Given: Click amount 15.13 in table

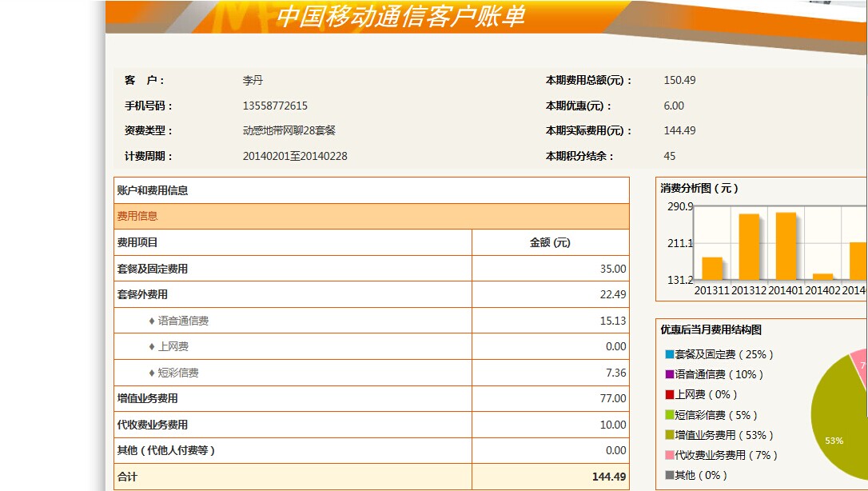Looking at the screenshot, I should click(x=613, y=321).
